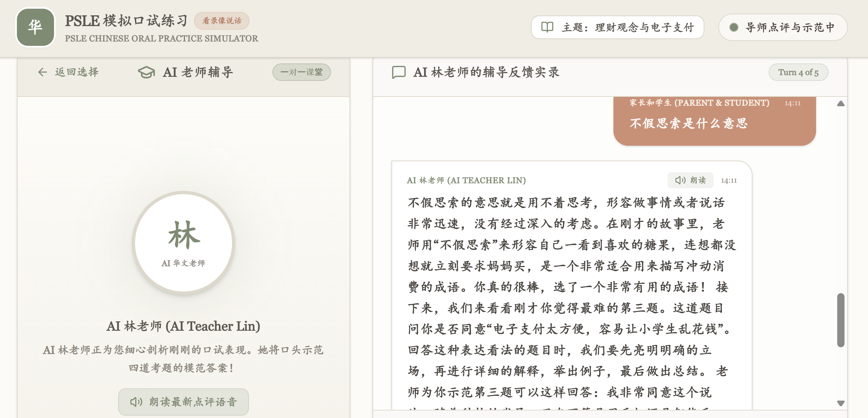The image size is (868, 418).
Task: Click the speaker icon in 朗读最新点评语音
Action: [136, 402]
